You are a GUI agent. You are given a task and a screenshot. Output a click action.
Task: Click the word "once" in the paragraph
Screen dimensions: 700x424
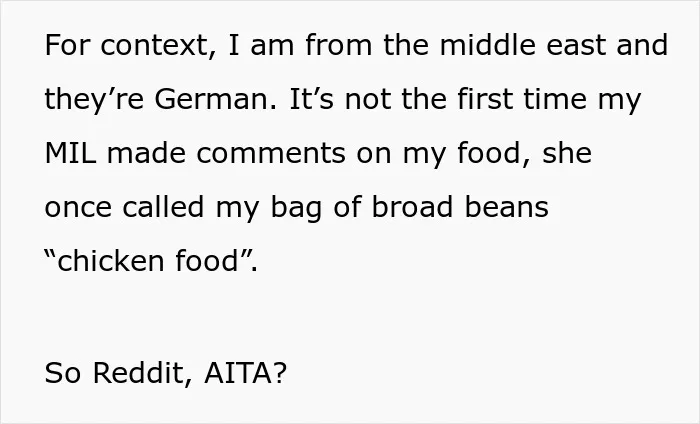coord(78,208)
